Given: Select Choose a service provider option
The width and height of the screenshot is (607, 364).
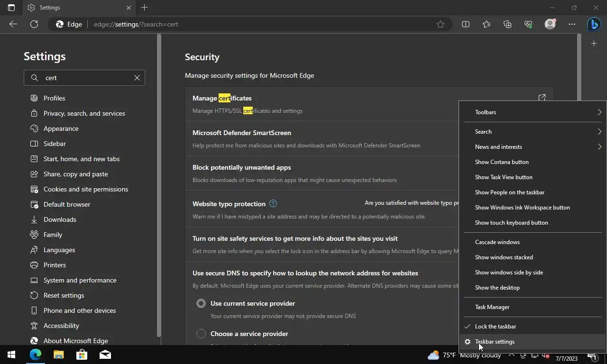Looking at the screenshot, I should tap(201, 334).
